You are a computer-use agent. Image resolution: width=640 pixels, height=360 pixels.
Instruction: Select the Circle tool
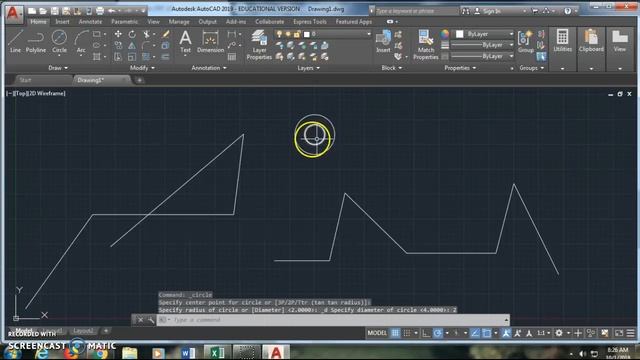click(x=59, y=41)
